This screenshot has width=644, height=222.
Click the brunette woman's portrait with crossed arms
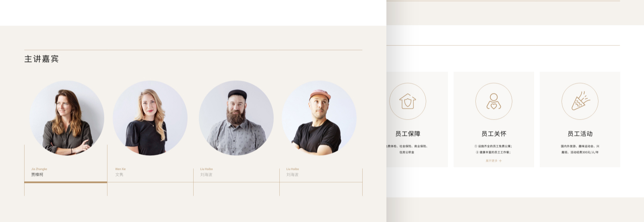click(x=67, y=118)
